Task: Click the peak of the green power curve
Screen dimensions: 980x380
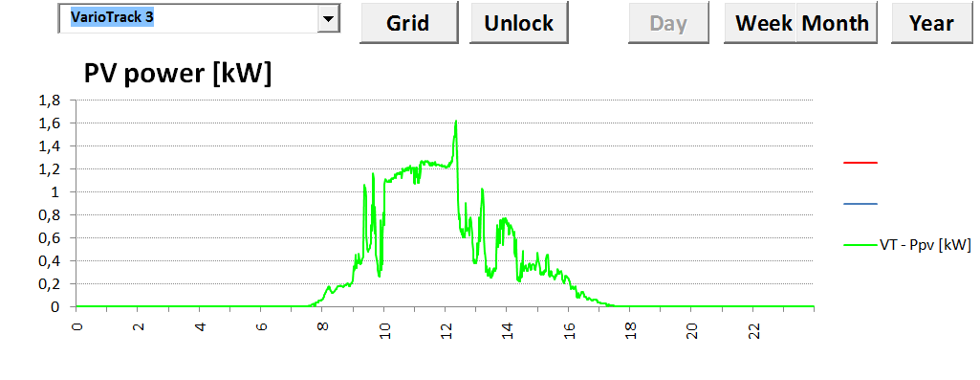Action: pyautogui.click(x=456, y=122)
